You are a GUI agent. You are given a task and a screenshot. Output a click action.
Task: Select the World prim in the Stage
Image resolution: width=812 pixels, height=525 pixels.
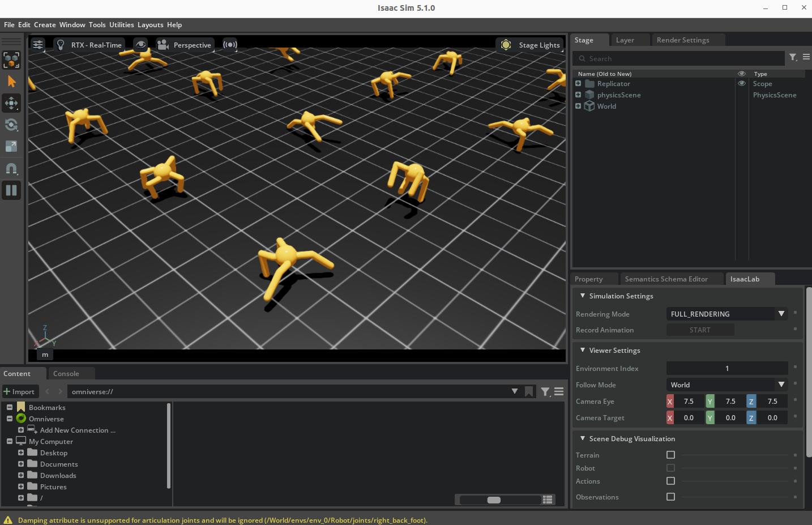tap(606, 106)
